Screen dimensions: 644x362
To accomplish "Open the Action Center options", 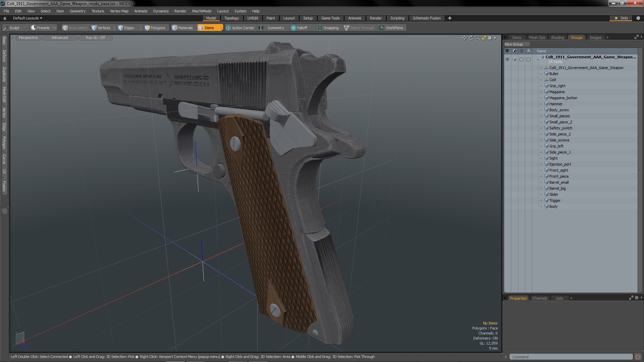I will tap(240, 28).
